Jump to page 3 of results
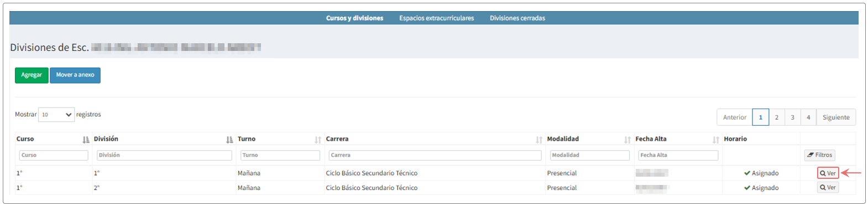 [x=792, y=117]
